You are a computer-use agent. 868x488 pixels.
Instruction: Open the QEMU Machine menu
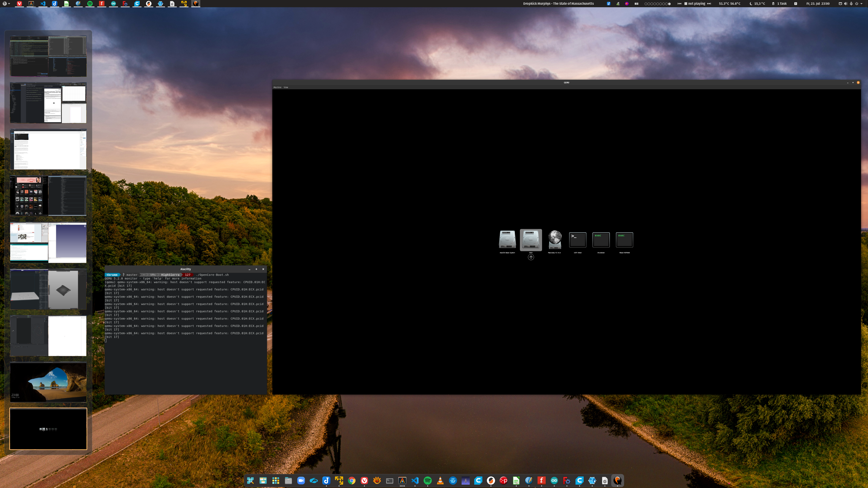tap(277, 87)
